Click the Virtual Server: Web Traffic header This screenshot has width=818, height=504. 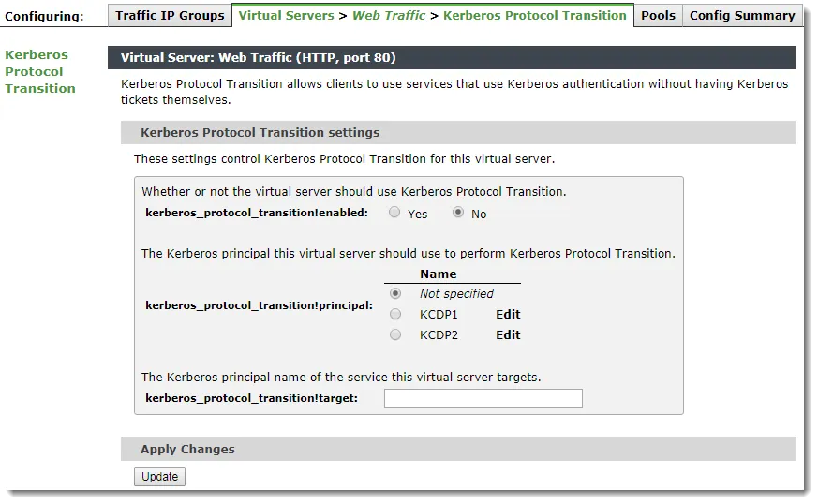[259, 57]
